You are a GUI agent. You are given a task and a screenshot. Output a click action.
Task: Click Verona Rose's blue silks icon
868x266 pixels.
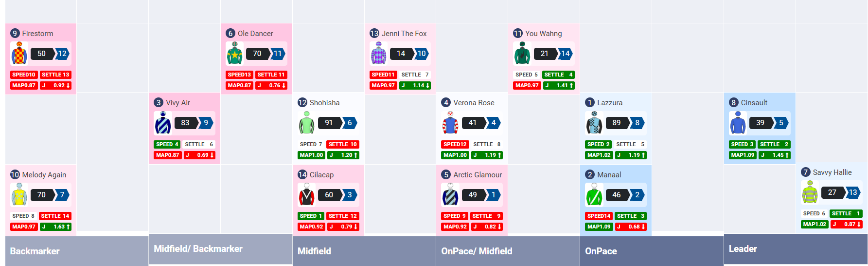pyautogui.click(x=450, y=123)
